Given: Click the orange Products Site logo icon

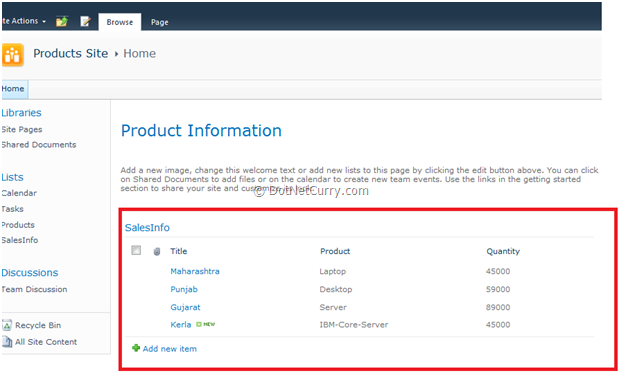Looking at the screenshot, I should [13, 55].
